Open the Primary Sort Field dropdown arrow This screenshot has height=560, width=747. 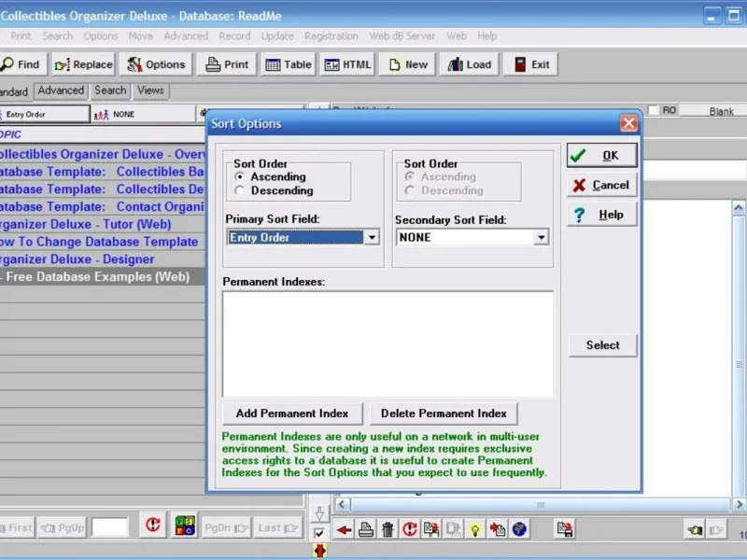click(372, 237)
